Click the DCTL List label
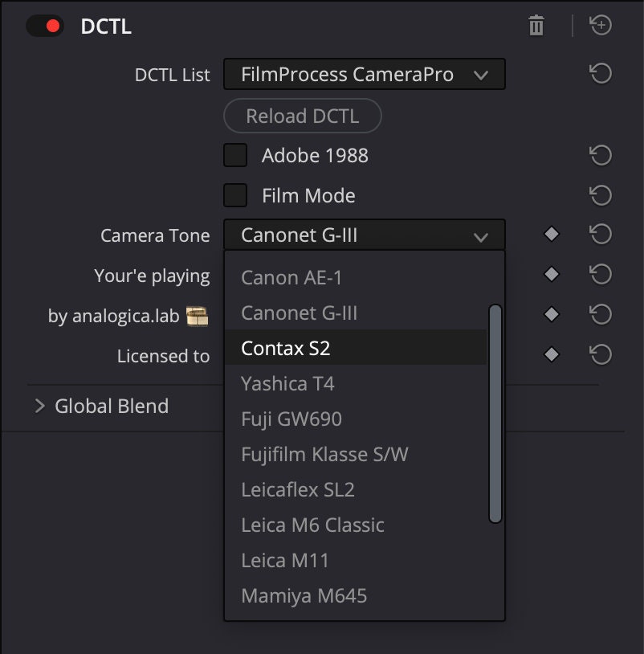The width and height of the screenshot is (644, 654). click(x=172, y=75)
